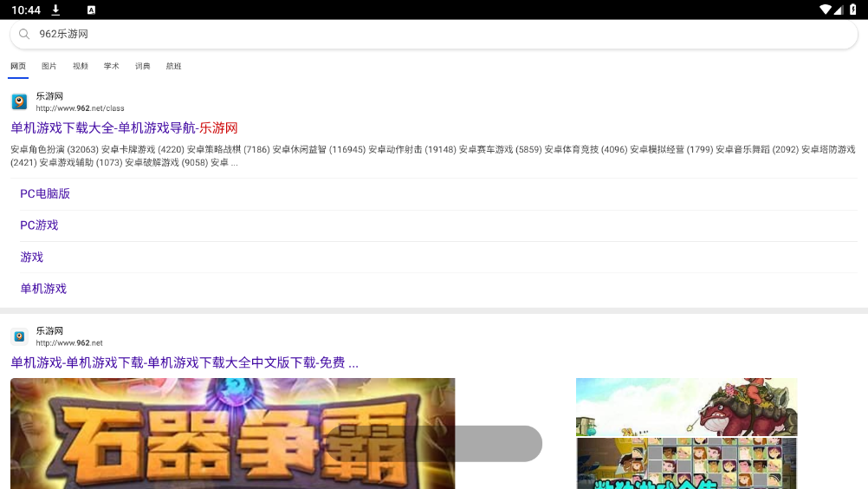Tap the cellular signal icon
Viewport: 868px width, 489px height.
[838, 10]
